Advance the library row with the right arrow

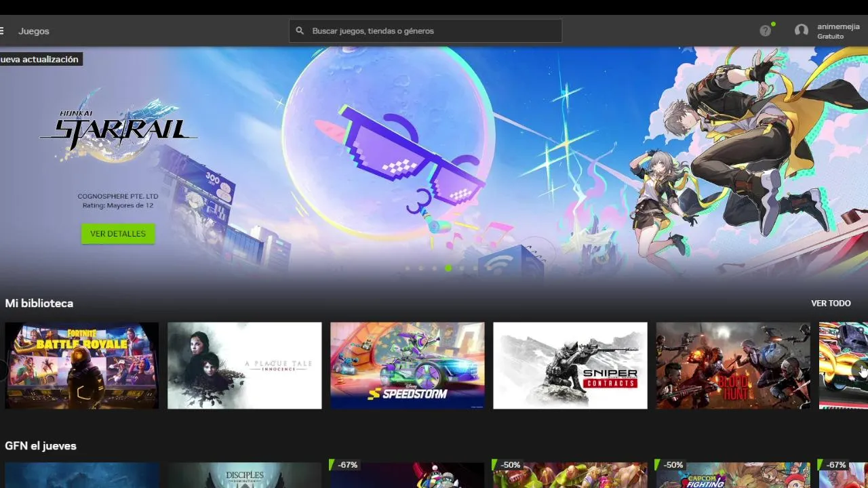pos(861,370)
